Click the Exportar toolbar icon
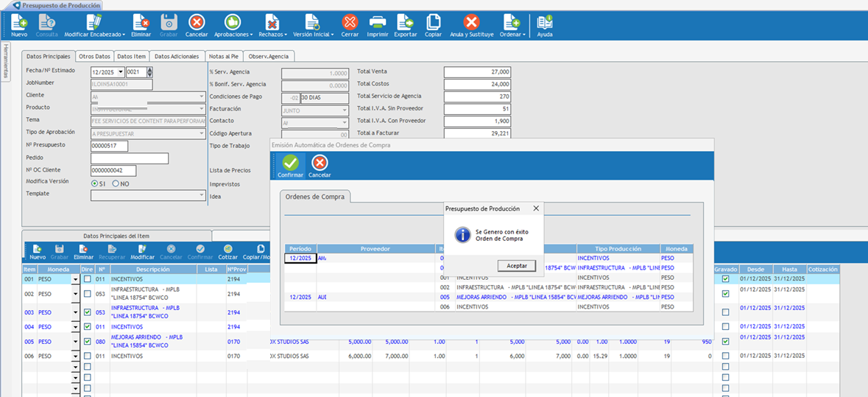This screenshot has width=868, height=397. 405,23
